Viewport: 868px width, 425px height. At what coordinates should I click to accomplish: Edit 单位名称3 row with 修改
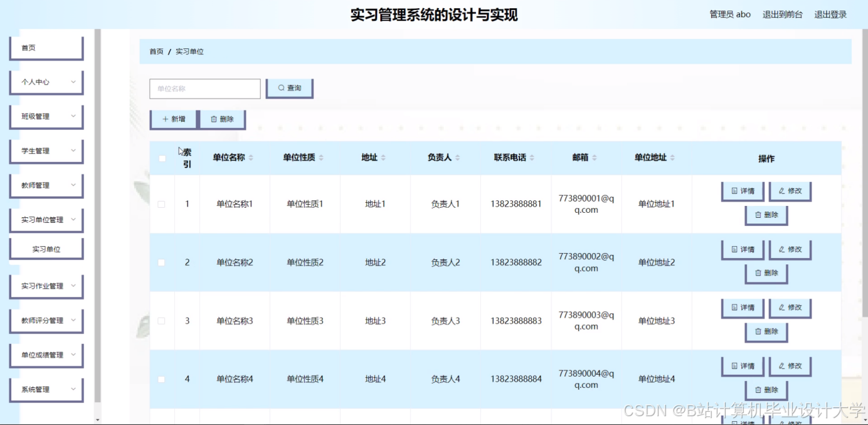click(x=790, y=308)
